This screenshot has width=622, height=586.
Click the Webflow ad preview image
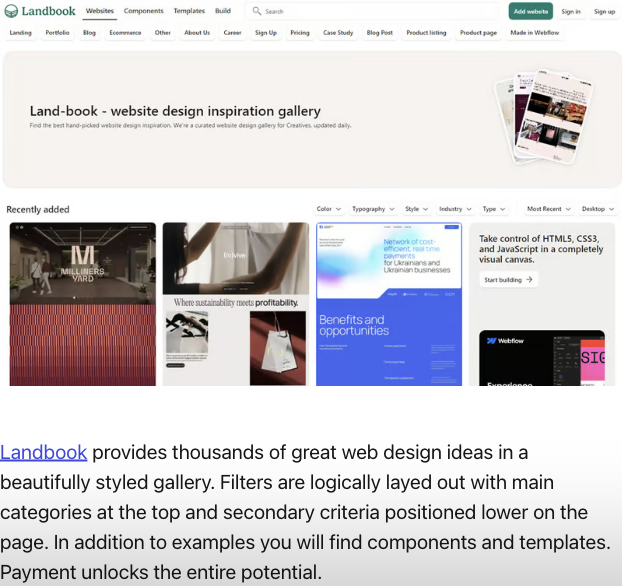coord(542,358)
